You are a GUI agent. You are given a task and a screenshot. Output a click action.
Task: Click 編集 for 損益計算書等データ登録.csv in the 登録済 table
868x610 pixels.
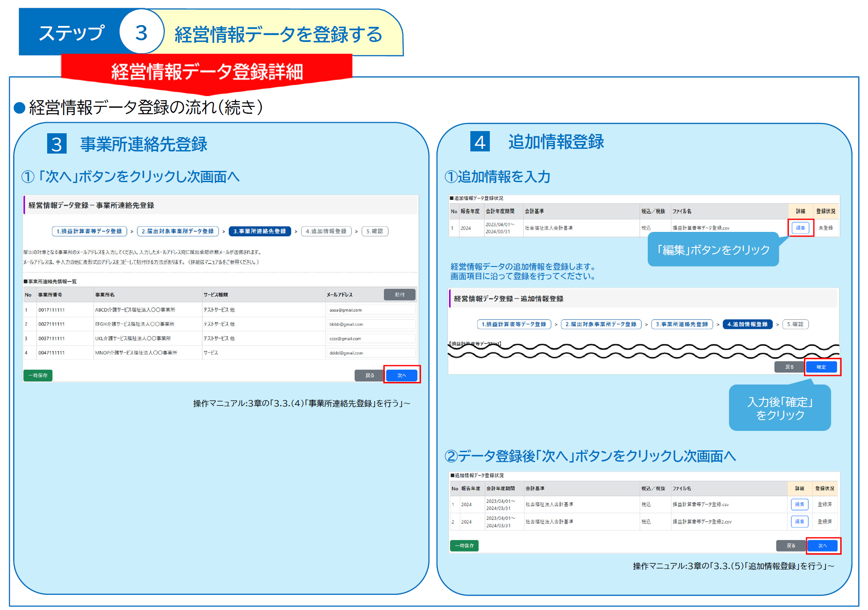800,504
